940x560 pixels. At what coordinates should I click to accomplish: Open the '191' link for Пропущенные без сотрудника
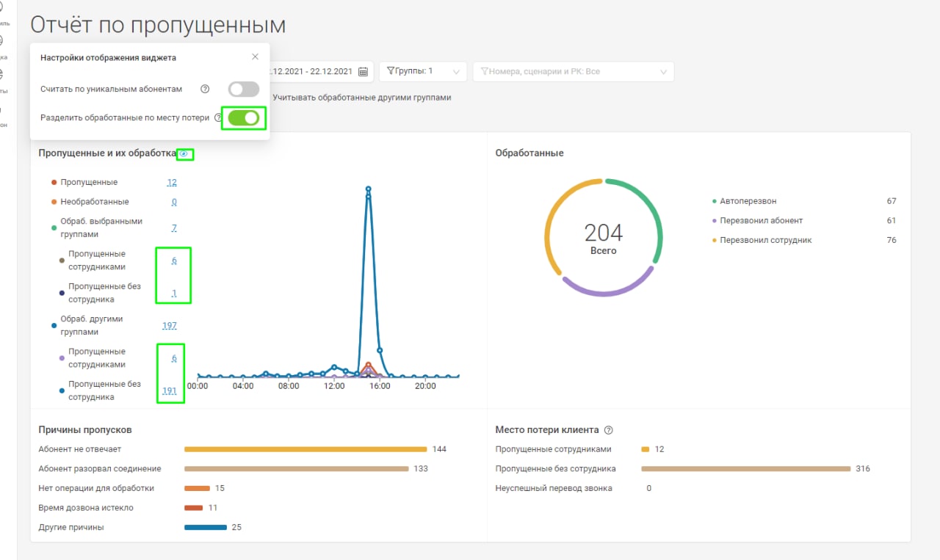click(x=170, y=391)
